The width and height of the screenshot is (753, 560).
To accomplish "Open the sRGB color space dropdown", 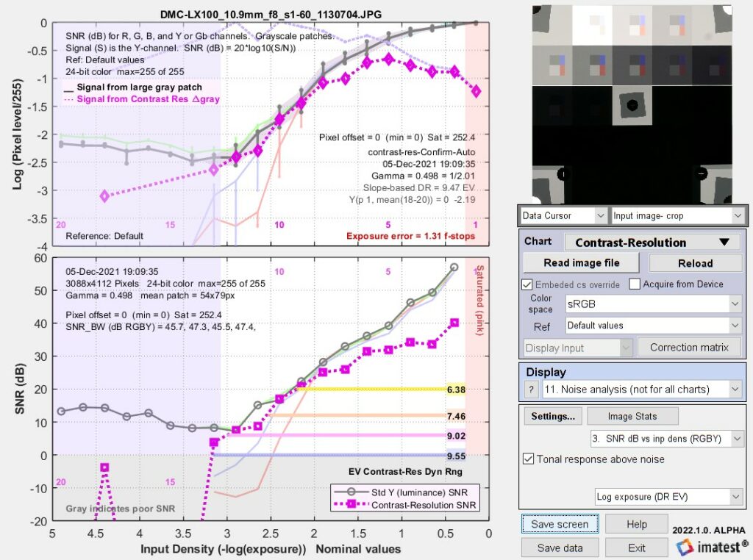I will click(x=653, y=303).
